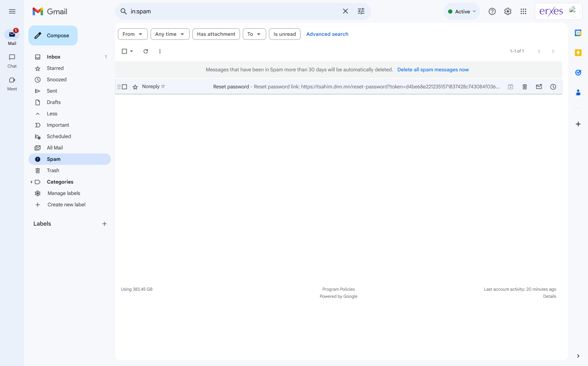Open the select dropdown arrow beside checkbox
The height and width of the screenshot is (366, 588).
coord(132,51)
